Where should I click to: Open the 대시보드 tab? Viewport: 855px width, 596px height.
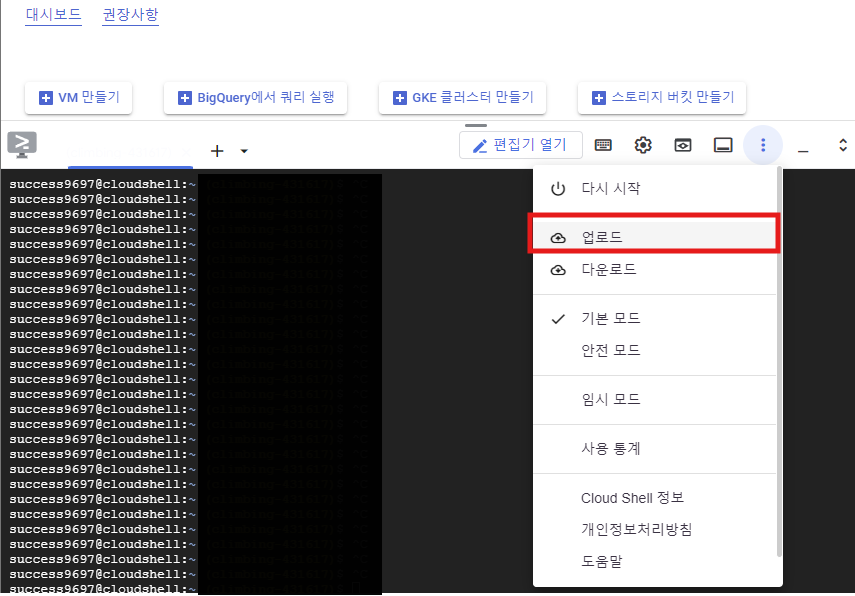click(53, 14)
